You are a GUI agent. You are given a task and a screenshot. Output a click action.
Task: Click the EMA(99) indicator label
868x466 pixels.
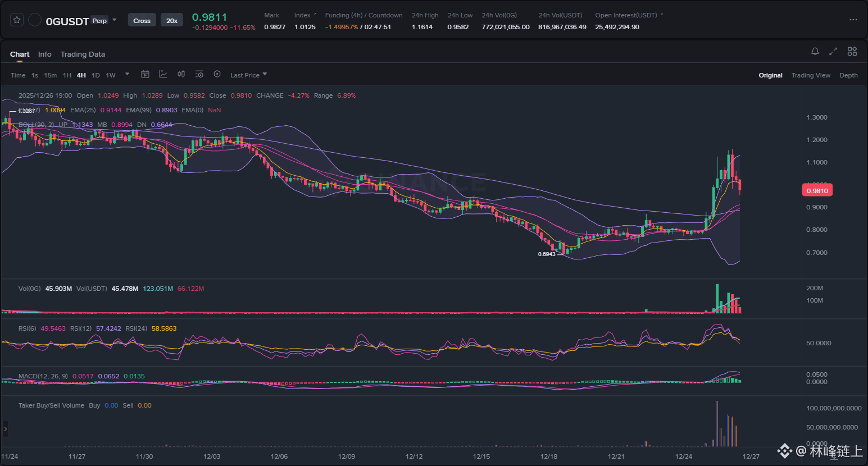[139, 110]
